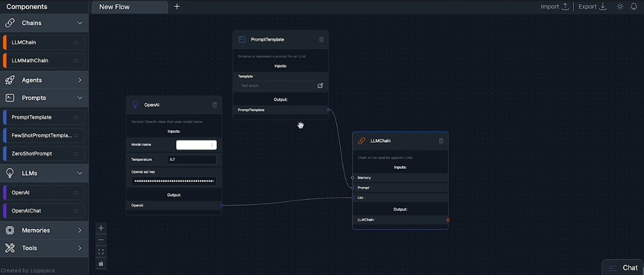Toggle canvas interactivity lock

(x=101, y=263)
